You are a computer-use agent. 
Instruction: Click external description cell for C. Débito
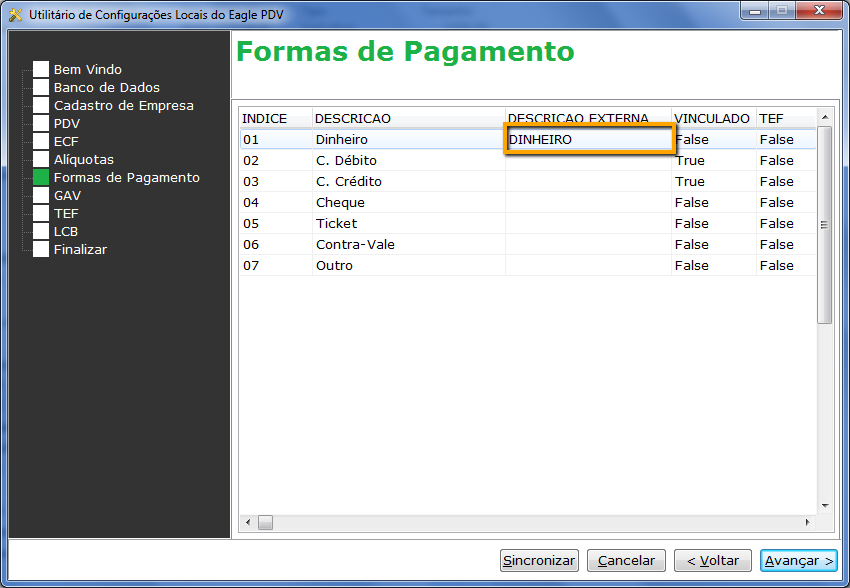588,160
